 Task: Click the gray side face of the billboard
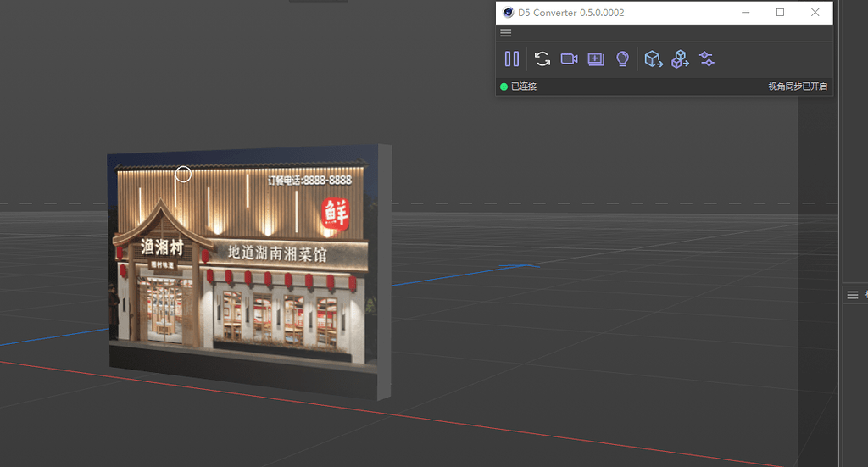click(384, 271)
